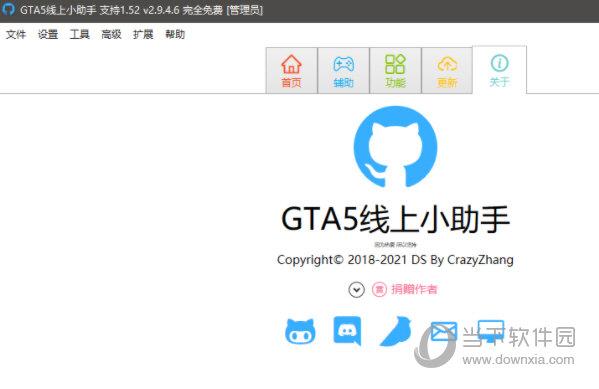599x389 pixels.
Task: Open the Discord icon link
Action: pyautogui.click(x=347, y=331)
